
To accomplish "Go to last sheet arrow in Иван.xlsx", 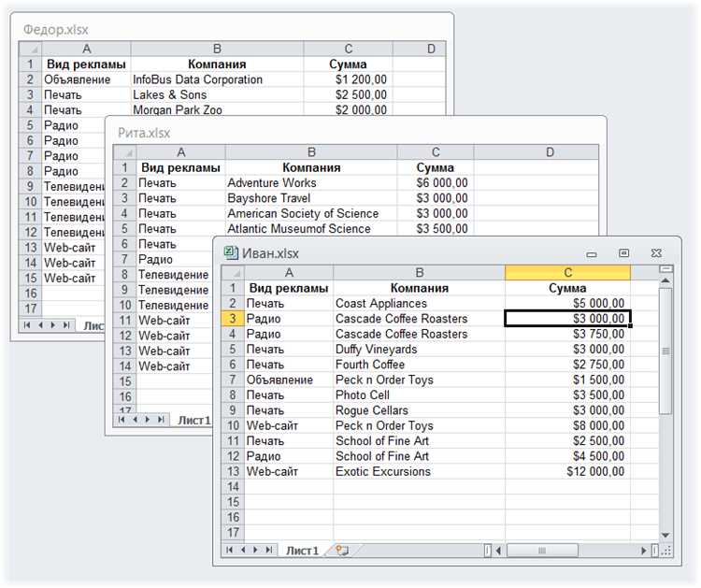I will 268,550.
